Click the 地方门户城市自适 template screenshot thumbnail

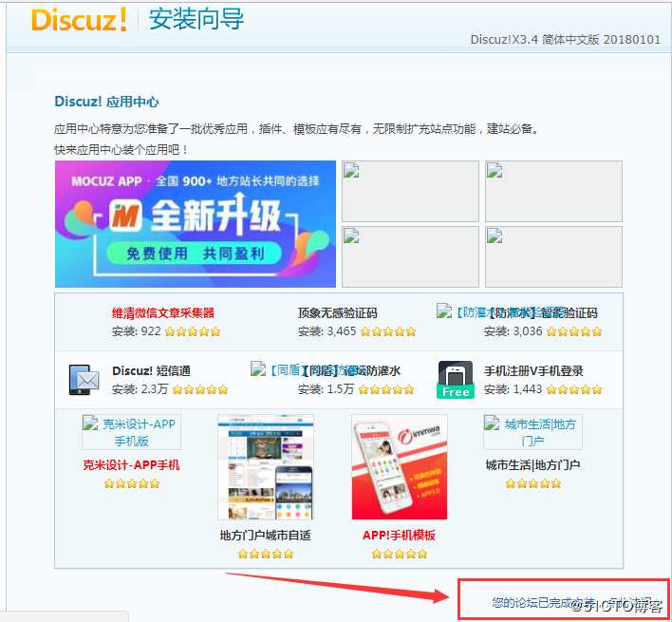265,467
